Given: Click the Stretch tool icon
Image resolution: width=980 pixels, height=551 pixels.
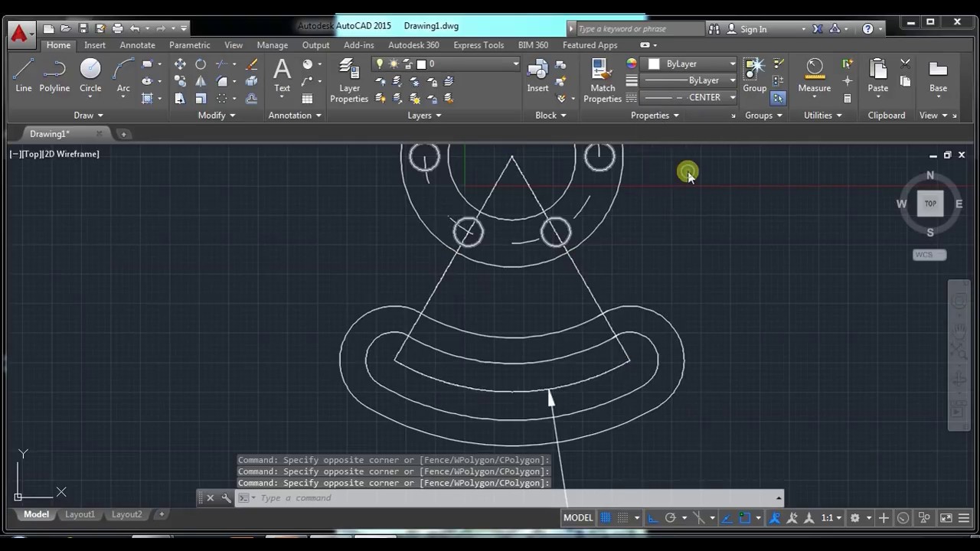Looking at the screenshot, I should point(180,98).
